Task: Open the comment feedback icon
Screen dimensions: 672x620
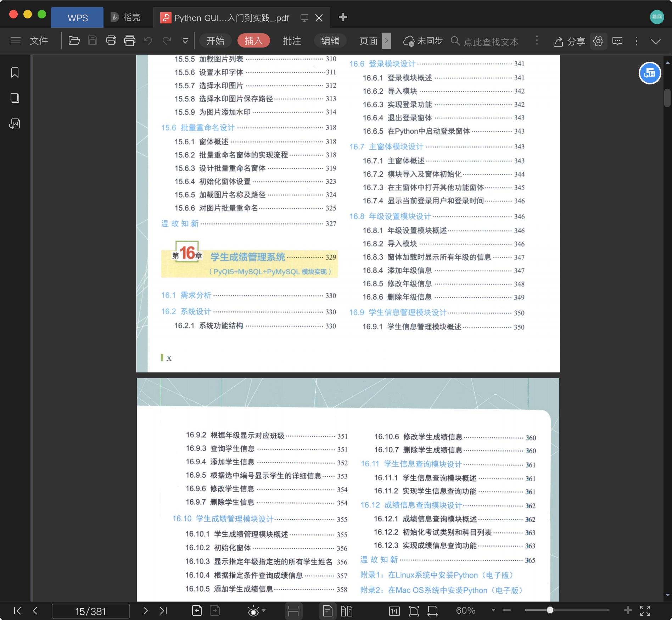Action: click(617, 41)
